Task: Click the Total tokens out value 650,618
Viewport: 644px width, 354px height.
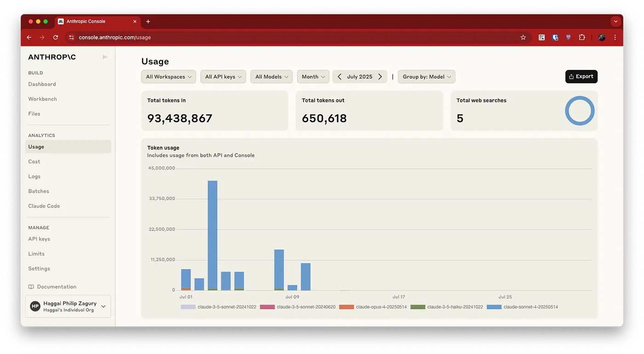Action: point(324,119)
